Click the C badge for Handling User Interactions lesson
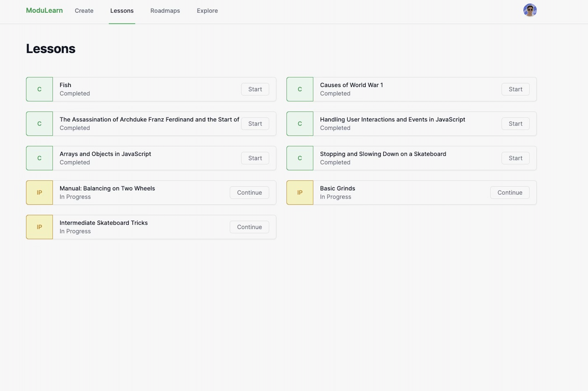This screenshot has height=391, width=588. pyautogui.click(x=299, y=123)
